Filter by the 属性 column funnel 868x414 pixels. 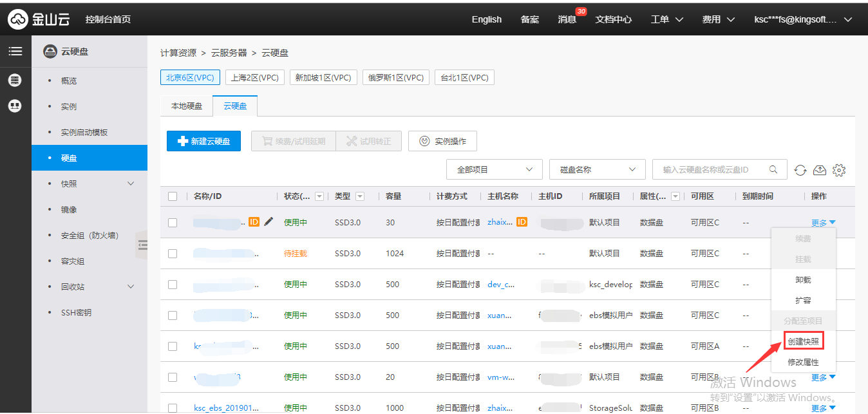pos(675,196)
